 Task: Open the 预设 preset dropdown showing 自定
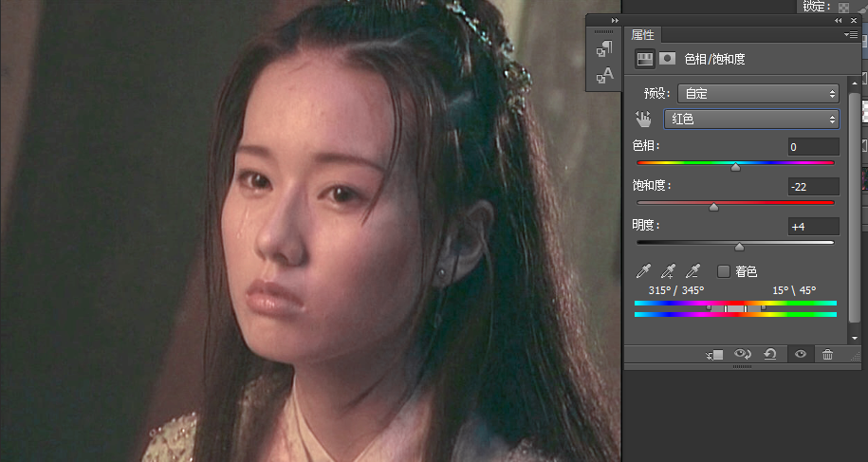pos(758,94)
